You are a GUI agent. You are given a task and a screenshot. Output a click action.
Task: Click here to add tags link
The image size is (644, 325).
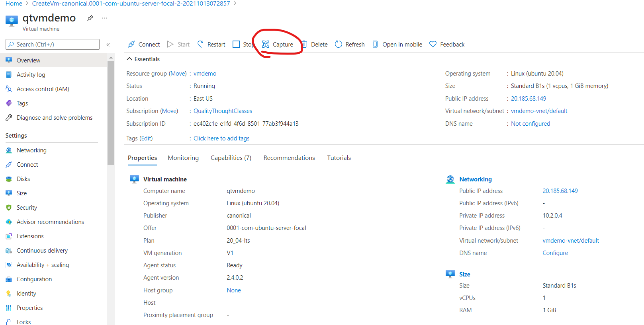tap(221, 138)
